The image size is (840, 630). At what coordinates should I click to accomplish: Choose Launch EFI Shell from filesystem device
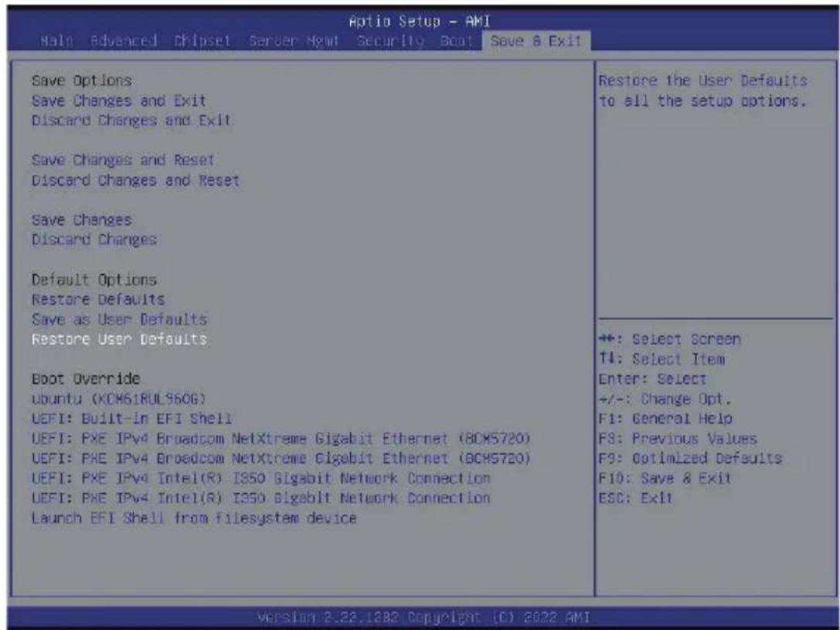point(194,518)
